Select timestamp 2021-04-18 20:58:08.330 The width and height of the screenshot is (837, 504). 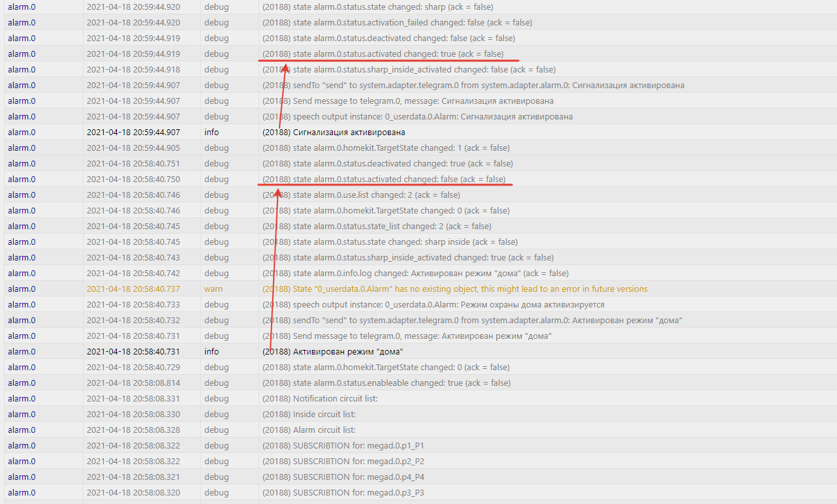pyautogui.click(x=133, y=414)
